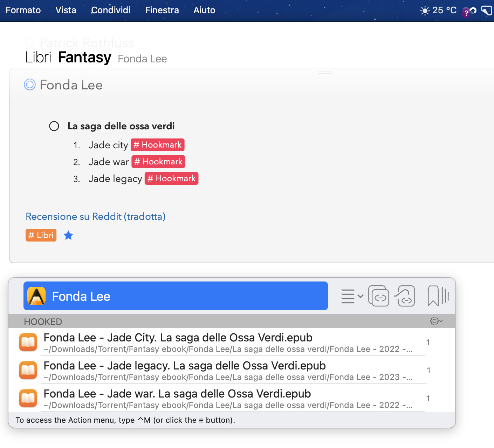Open the Recensione su Reddit (tradotta) link

point(96,217)
